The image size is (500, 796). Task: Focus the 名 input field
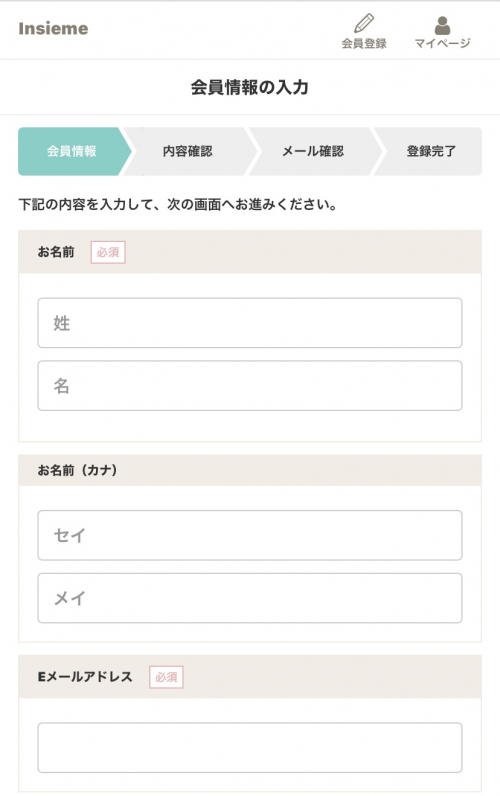[x=250, y=386]
